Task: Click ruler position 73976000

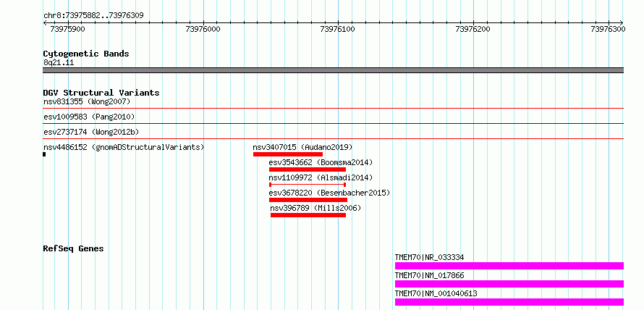Action: pos(203,29)
